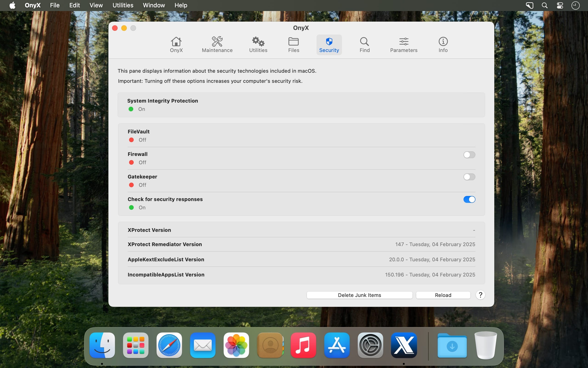Open the Downloads folder in the Dock

click(x=452, y=346)
